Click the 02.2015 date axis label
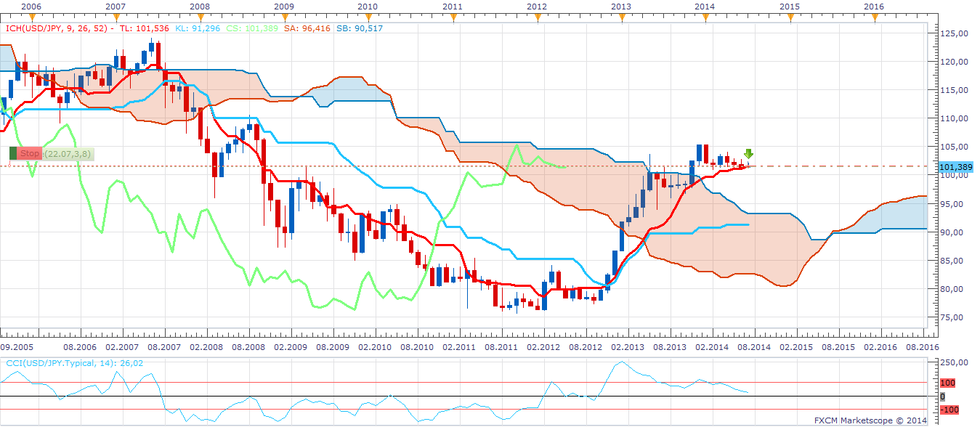980x427 pixels. click(795, 348)
